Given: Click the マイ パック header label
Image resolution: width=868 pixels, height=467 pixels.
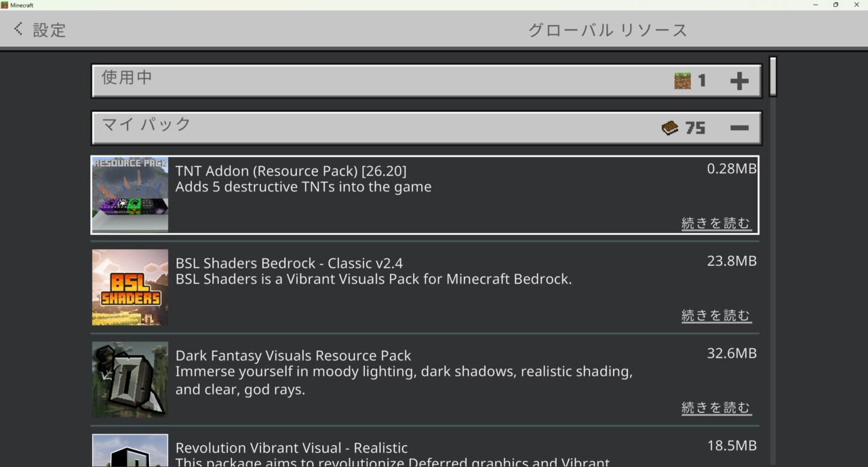Looking at the screenshot, I should pos(146,124).
